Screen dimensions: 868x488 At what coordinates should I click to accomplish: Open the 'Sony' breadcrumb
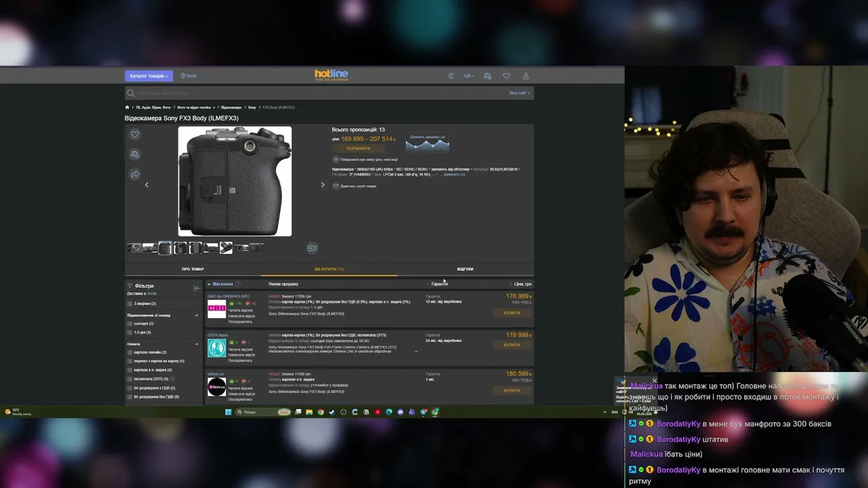click(252, 107)
